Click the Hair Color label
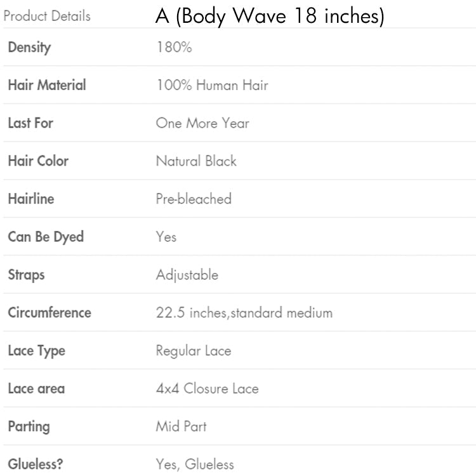 point(38,161)
